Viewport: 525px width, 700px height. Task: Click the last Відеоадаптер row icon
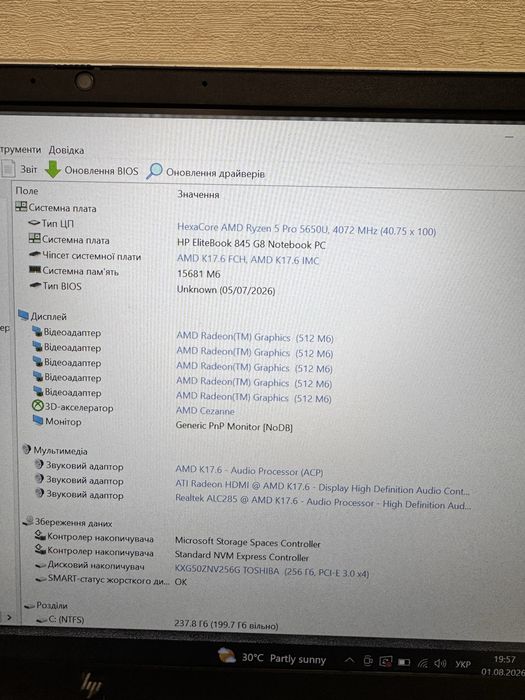38,392
